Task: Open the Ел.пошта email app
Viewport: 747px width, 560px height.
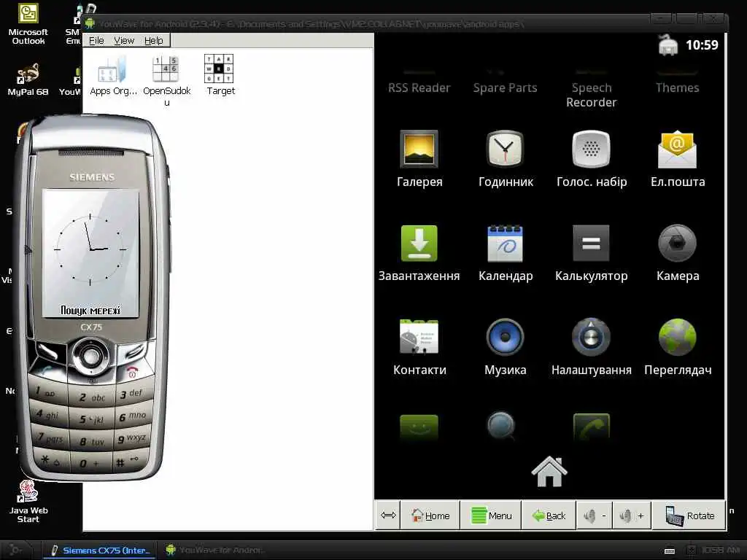Action: 678,158
